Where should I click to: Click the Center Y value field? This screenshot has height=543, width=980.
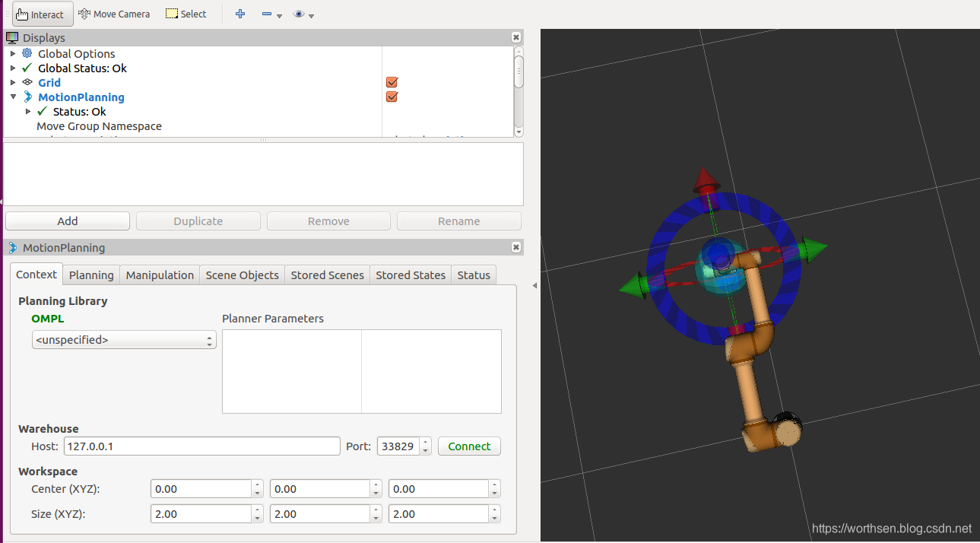tap(319, 489)
